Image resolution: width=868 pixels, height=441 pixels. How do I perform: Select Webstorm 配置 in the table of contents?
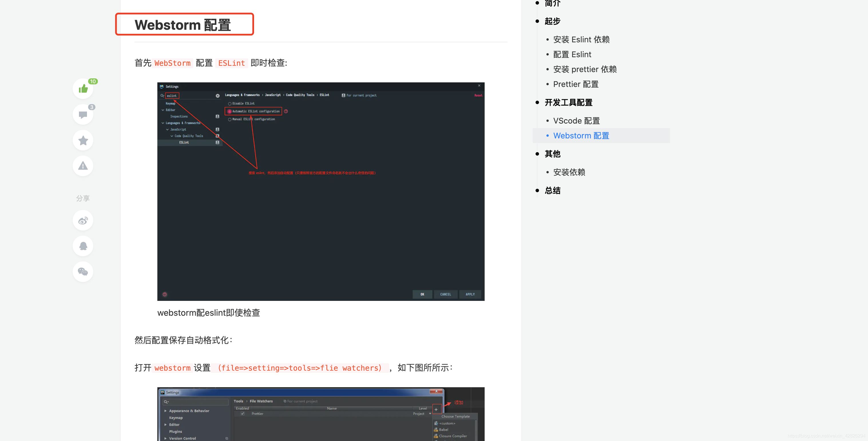point(581,136)
